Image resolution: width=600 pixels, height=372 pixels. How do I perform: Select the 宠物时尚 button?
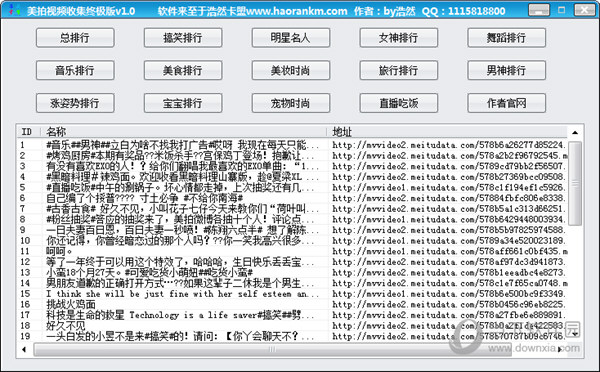click(291, 103)
